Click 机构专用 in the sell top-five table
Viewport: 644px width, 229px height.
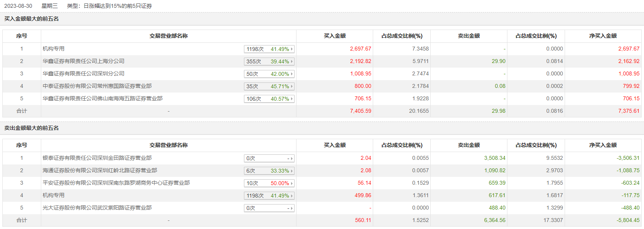pos(53,195)
